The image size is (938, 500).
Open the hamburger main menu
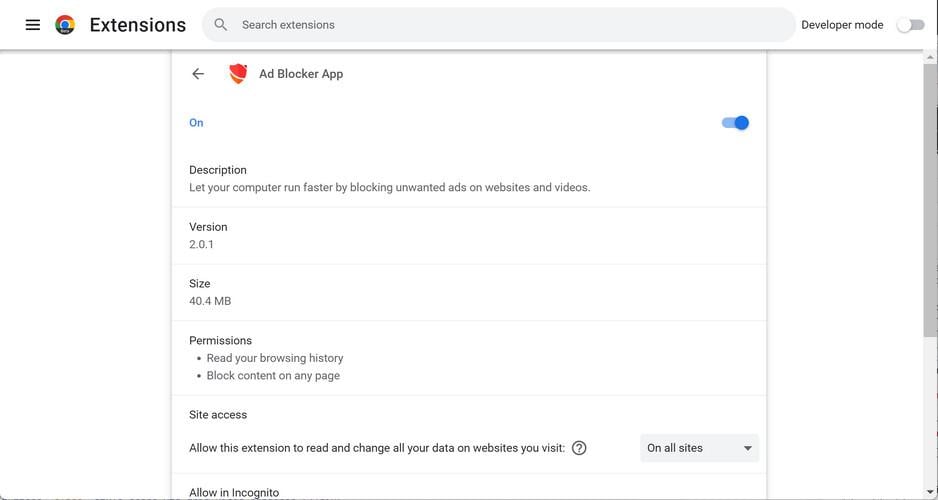click(33, 25)
